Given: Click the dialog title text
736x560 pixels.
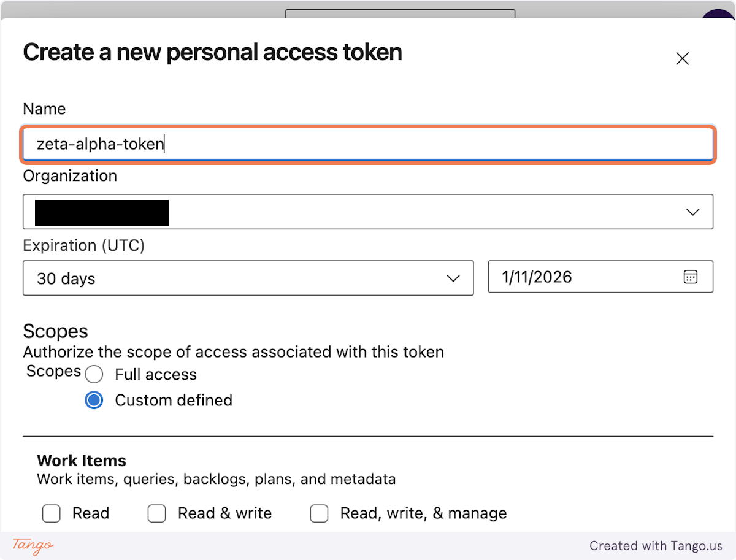Looking at the screenshot, I should coord(212,52).
